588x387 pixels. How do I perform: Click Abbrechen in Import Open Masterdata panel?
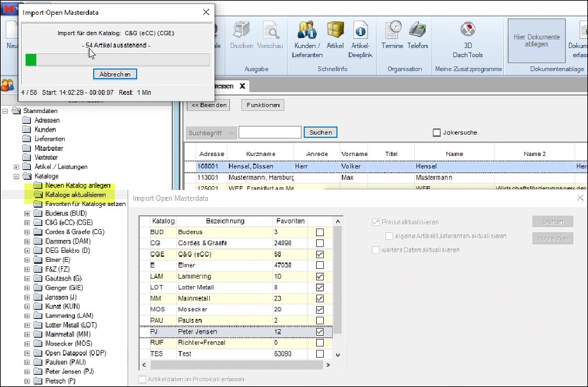pyautogui.click(x=553, y=238)
